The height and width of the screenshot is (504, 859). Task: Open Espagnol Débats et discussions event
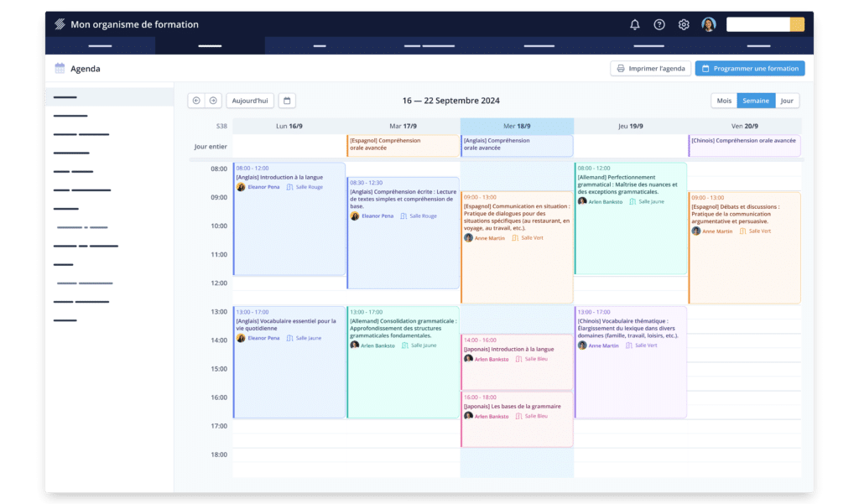[x=745, y=247]
